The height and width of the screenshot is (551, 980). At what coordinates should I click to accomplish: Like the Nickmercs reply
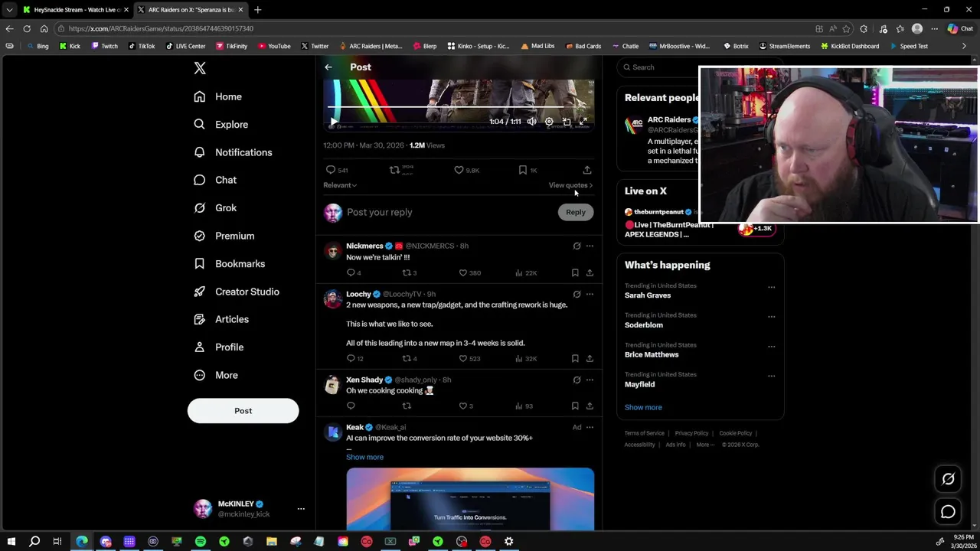462,272
